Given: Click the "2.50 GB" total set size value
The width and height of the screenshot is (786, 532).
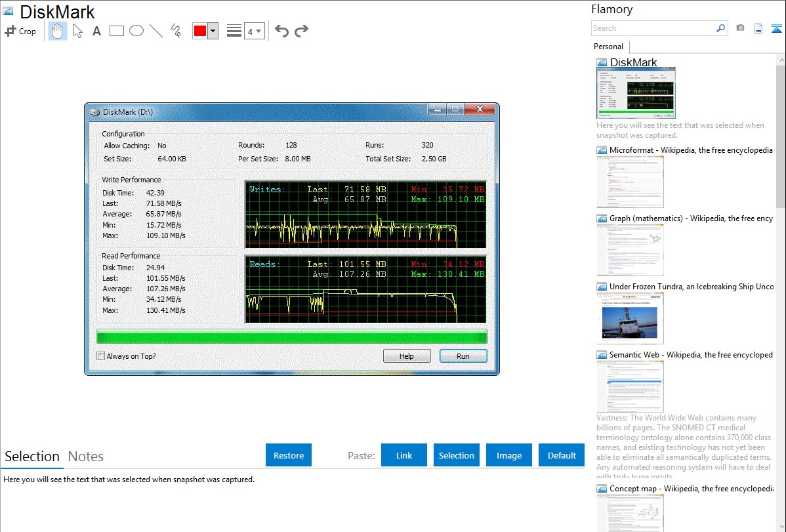Looking at the screenshot, I should coord(434,159).
